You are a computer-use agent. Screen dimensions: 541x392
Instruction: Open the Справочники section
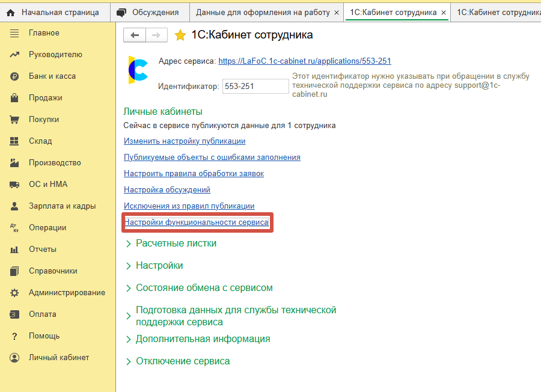53,271
